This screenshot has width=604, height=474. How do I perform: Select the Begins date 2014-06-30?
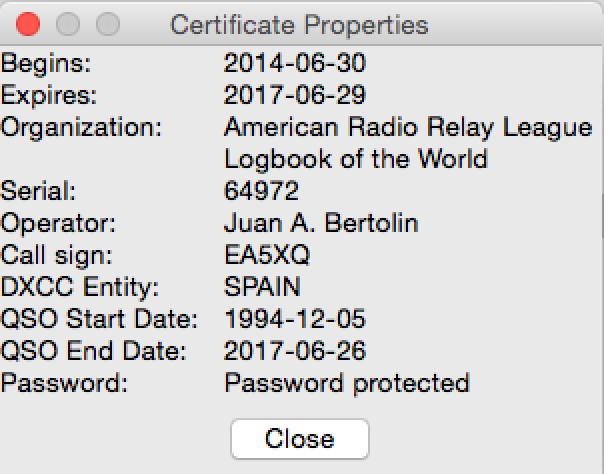pos(295,63)
